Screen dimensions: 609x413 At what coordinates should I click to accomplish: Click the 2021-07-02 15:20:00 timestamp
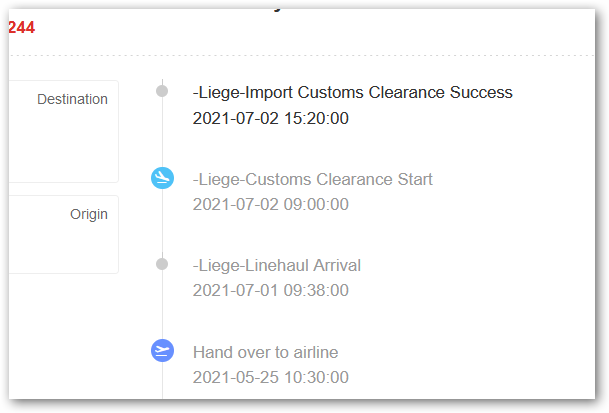point(270,118)
